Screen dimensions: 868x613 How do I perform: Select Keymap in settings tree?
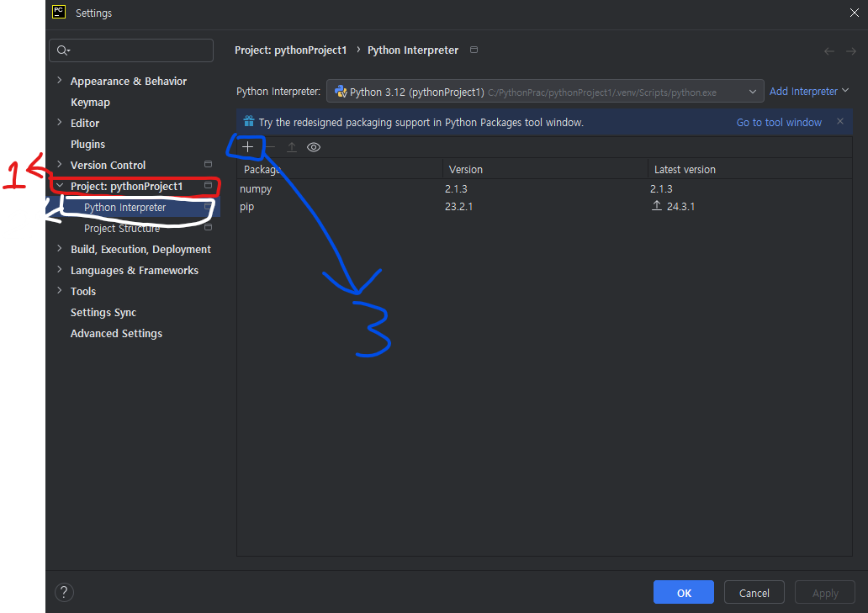pyautogui.click(x=90, y=103)
